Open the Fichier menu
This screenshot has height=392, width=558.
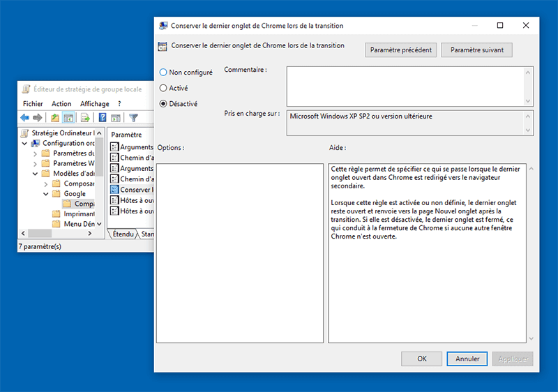(x=33, y=103)
